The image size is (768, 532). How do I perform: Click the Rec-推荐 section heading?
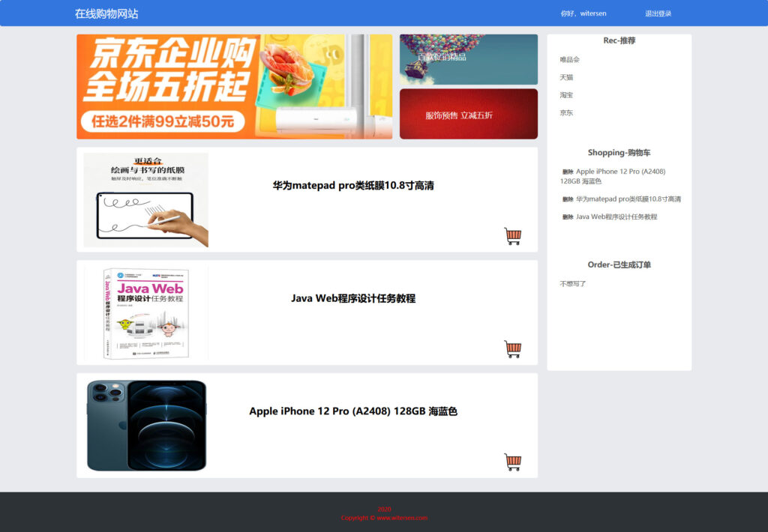[x=619, y=40]
